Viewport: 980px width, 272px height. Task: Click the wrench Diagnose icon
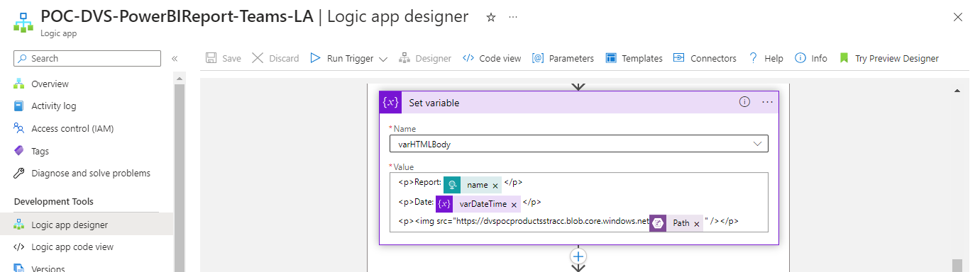[x=19, y=173]
